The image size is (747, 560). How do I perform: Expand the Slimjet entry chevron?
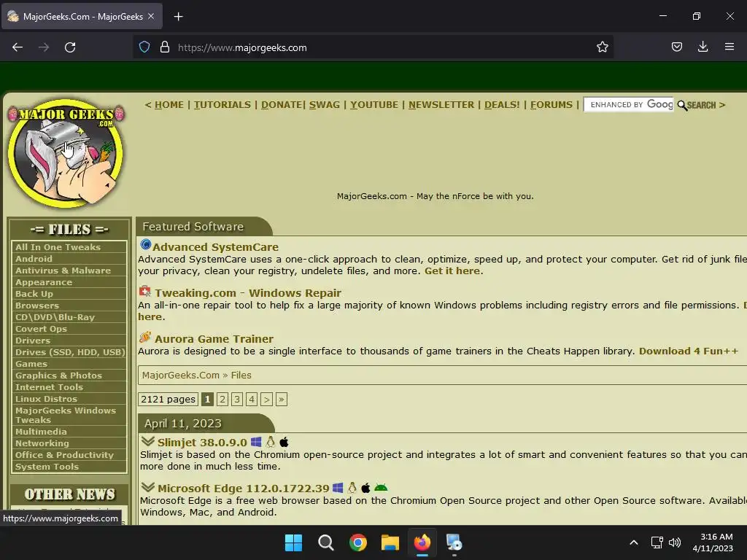coord(148,441)
